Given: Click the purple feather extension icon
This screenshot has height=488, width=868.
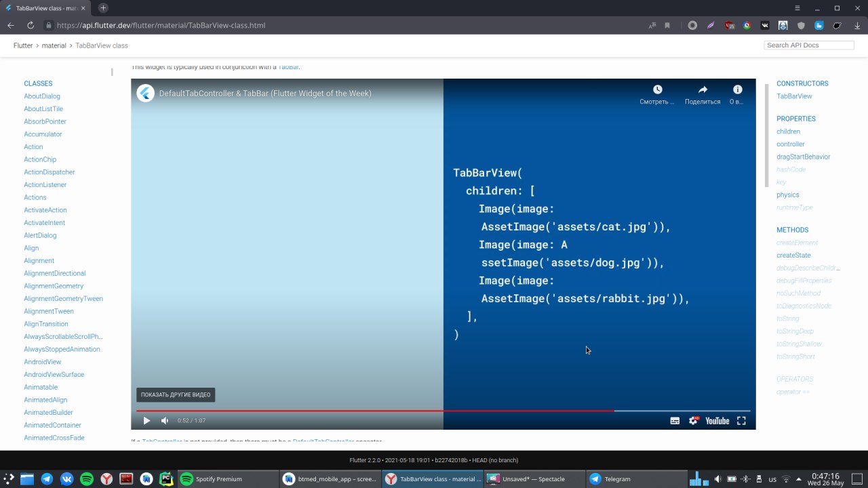Looking at the screenshot, I should pyautogui.click(x=711, y=25).
